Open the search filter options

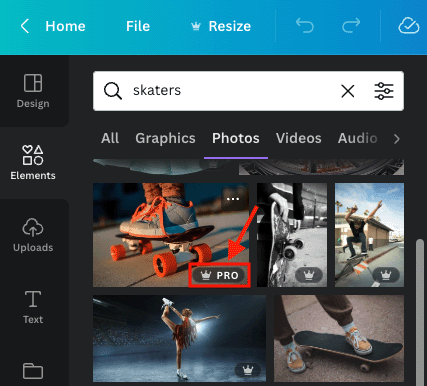pos(384,91)
